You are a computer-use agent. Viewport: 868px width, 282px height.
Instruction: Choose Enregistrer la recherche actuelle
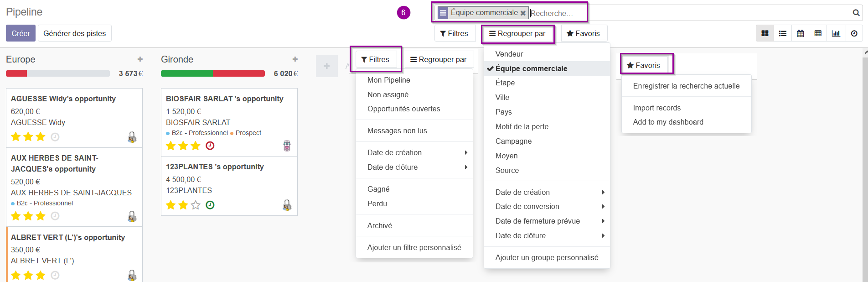point(686,86)
